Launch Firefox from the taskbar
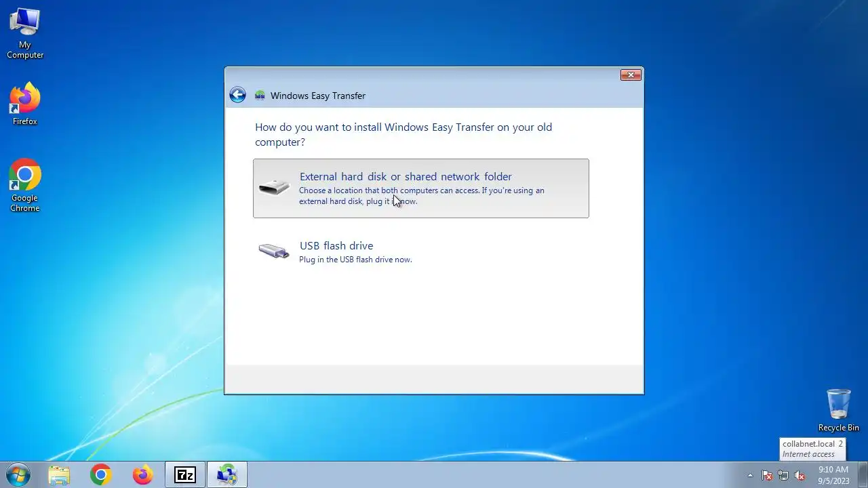This screenshot has width=868, height=488. 142,475
